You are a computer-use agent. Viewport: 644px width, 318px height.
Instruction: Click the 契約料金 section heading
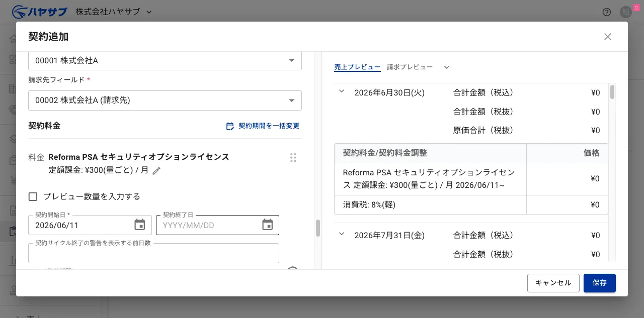click(x=44, y=126)
